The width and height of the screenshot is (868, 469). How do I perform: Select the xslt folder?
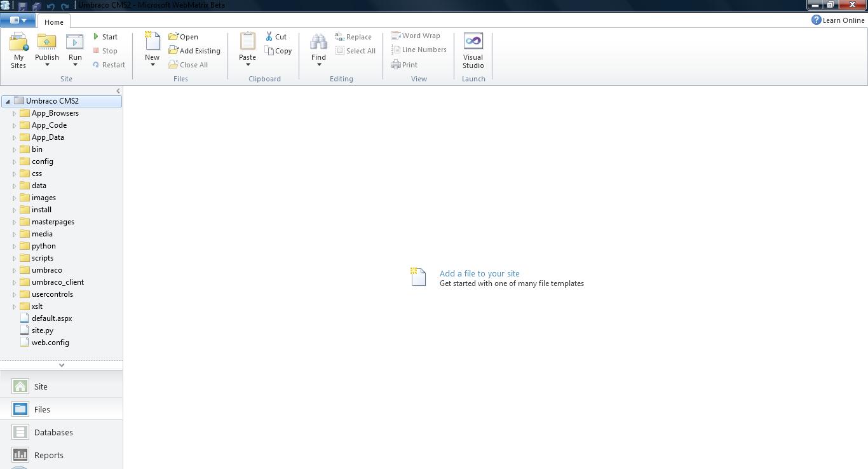[37, 306]
